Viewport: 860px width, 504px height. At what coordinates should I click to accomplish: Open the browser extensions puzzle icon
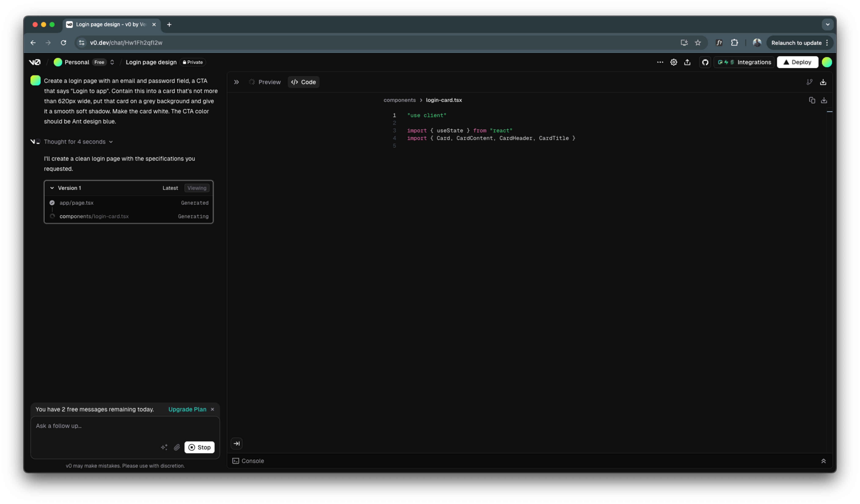(734, 43)
